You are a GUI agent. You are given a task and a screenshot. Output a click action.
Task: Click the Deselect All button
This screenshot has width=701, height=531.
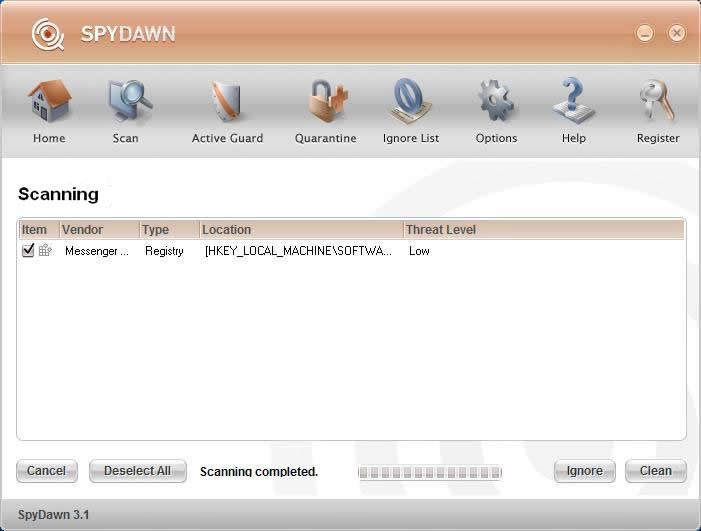pyautogui.click(x=137, y=471)
